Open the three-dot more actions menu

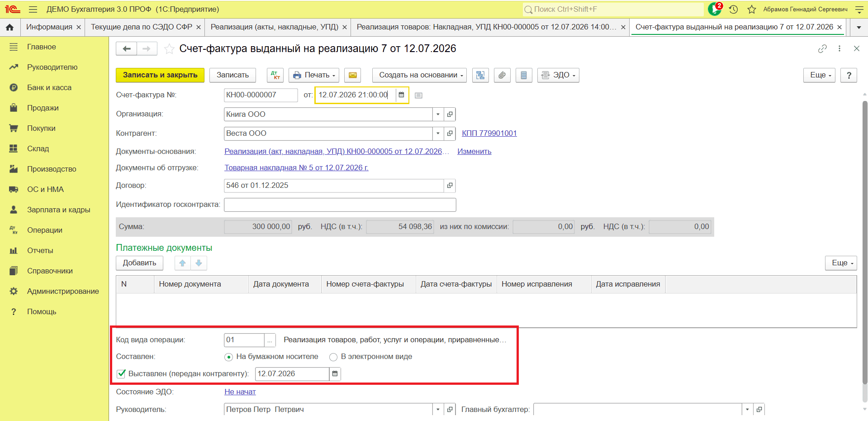[840, 48]
